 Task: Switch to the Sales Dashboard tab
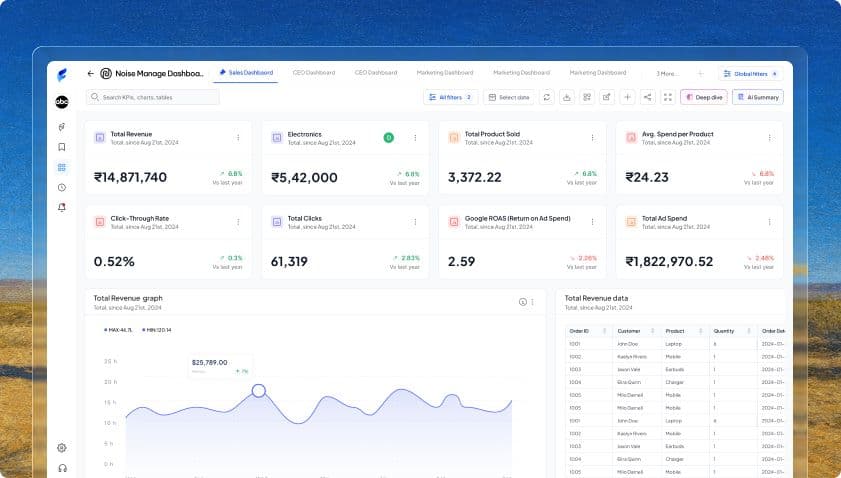246,72
